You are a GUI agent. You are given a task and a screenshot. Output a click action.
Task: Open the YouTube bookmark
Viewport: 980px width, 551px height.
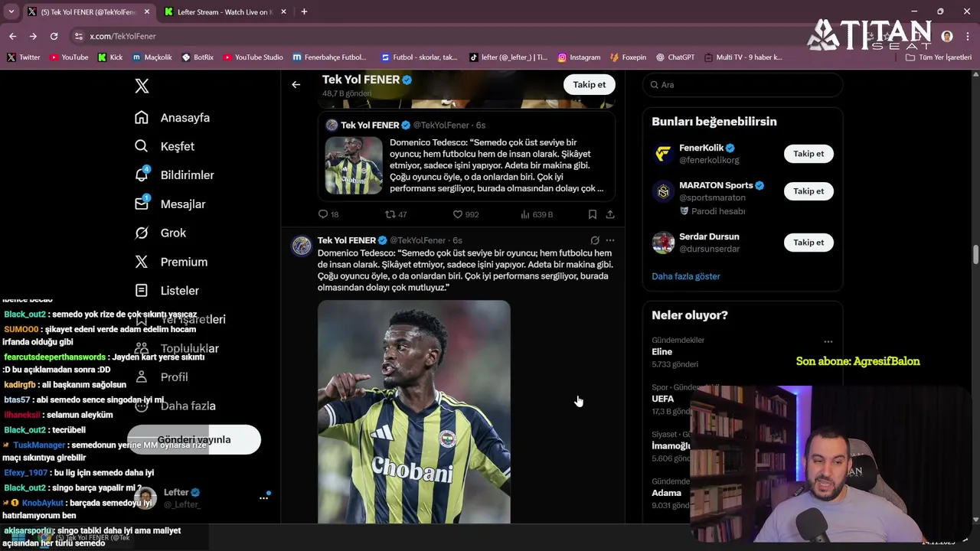(69, 57)
